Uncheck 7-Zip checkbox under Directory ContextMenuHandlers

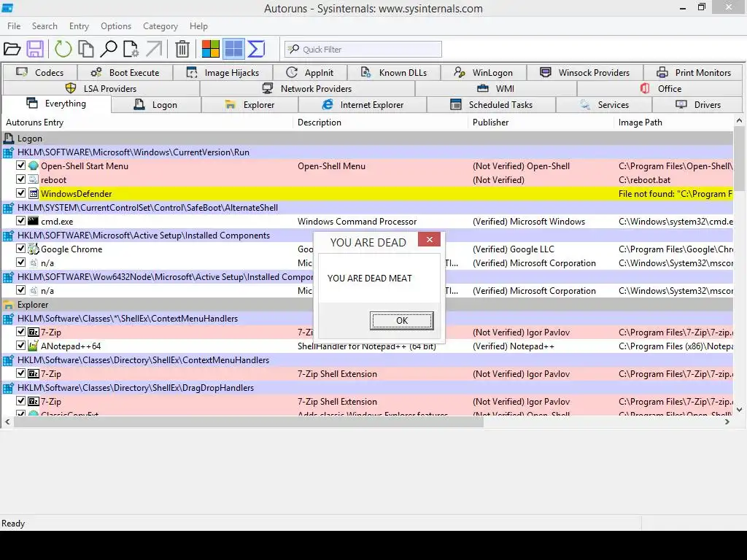[x=20, y=373]
